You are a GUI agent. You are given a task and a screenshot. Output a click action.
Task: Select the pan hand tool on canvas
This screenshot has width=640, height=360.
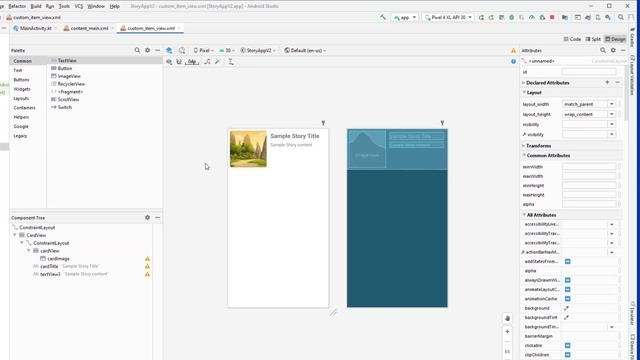507,318
